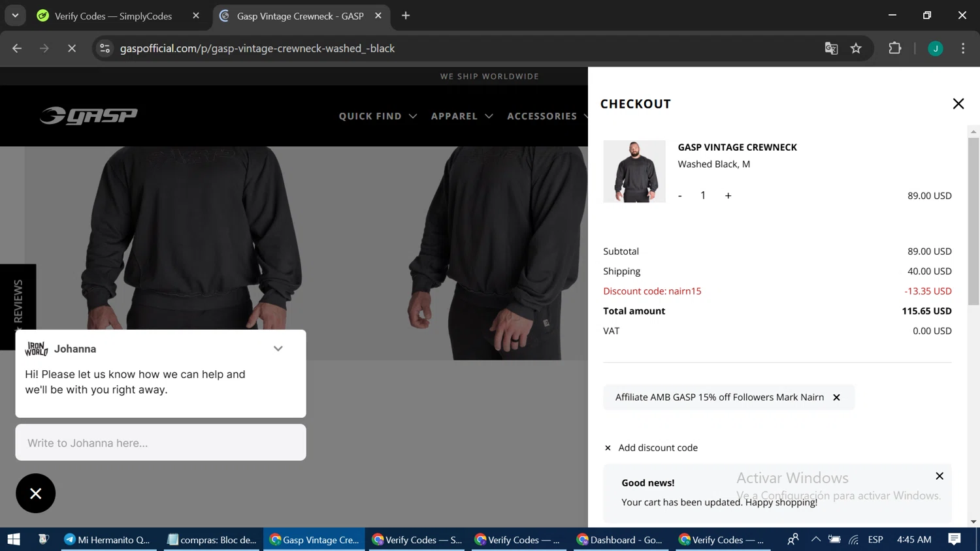Open the Gasp Vintage Crewneck product thumbnail

(x=634, y=171)
